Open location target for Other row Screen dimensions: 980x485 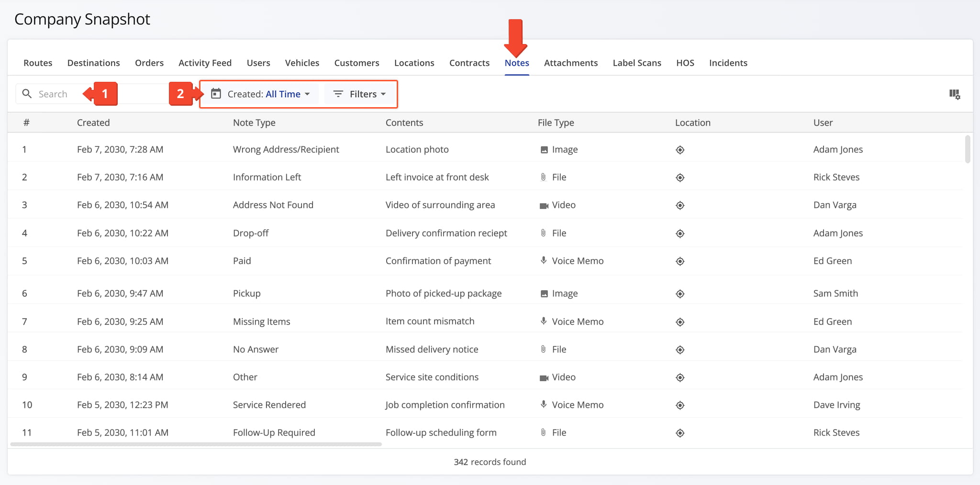(680, 377)
